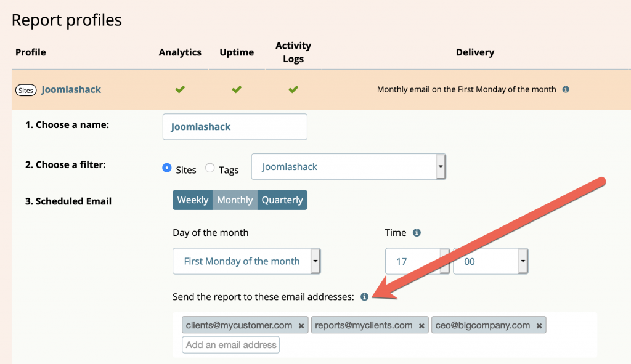Switch to Weekly schedule tab

coord(193,200)
